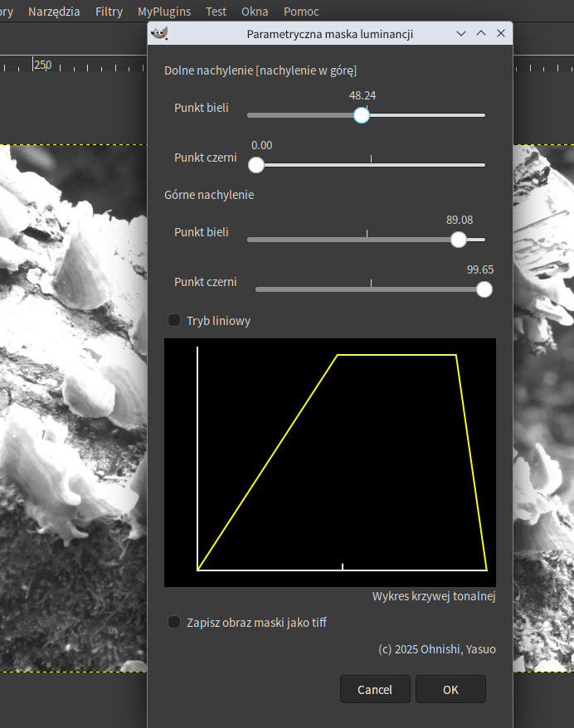Click lower slope Punkt czerni handle at 0.00
Image resolution: width=574 pixels, height=728 pixels.
click(256, 165)
